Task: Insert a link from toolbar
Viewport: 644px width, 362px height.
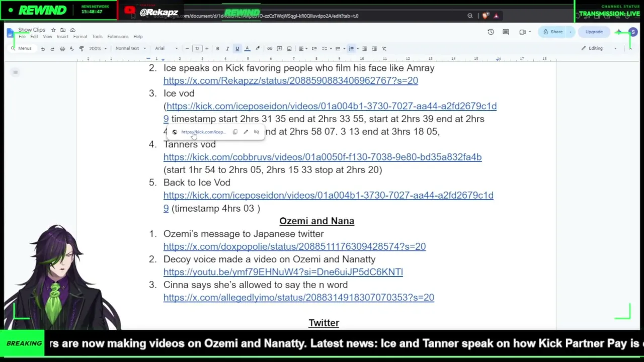Action: 270,49
